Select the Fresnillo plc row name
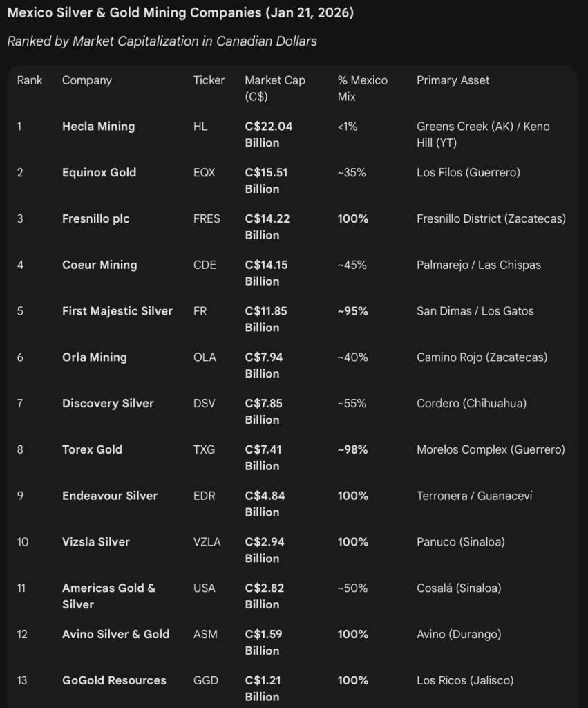The image size is (588, 708). pos(95,219)
